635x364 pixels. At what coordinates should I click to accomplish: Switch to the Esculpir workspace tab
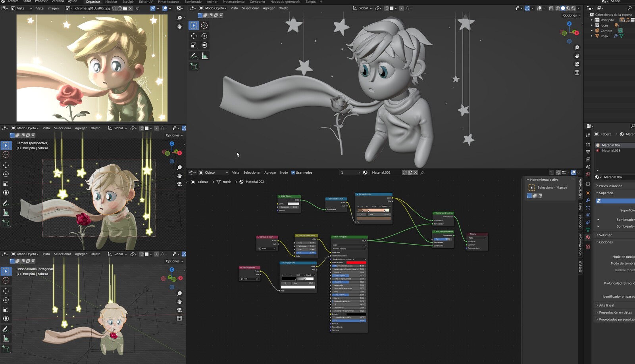click(128, 2)
